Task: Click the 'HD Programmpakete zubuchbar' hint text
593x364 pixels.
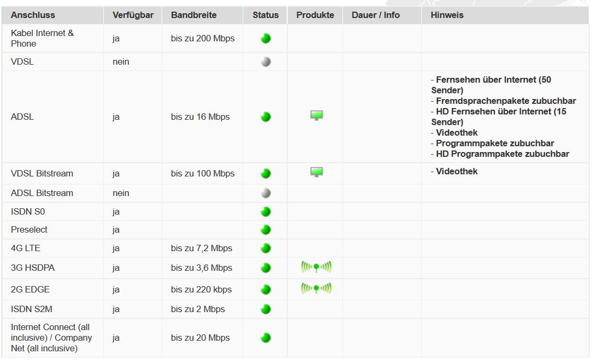Action: click(x=502, y=154)
